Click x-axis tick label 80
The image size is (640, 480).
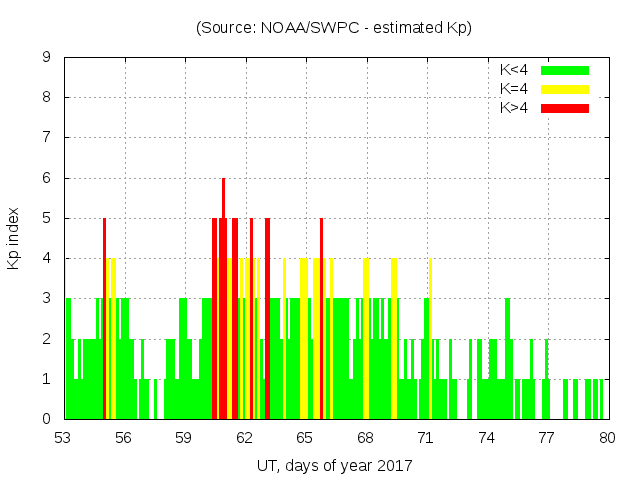pyautogui.click(x=607, y=437)
